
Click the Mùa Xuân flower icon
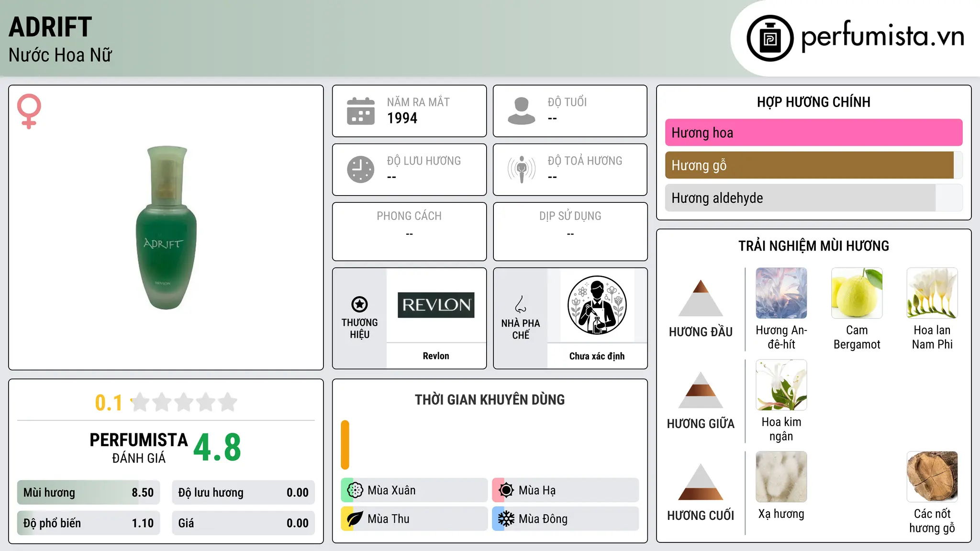pos(355,490)
